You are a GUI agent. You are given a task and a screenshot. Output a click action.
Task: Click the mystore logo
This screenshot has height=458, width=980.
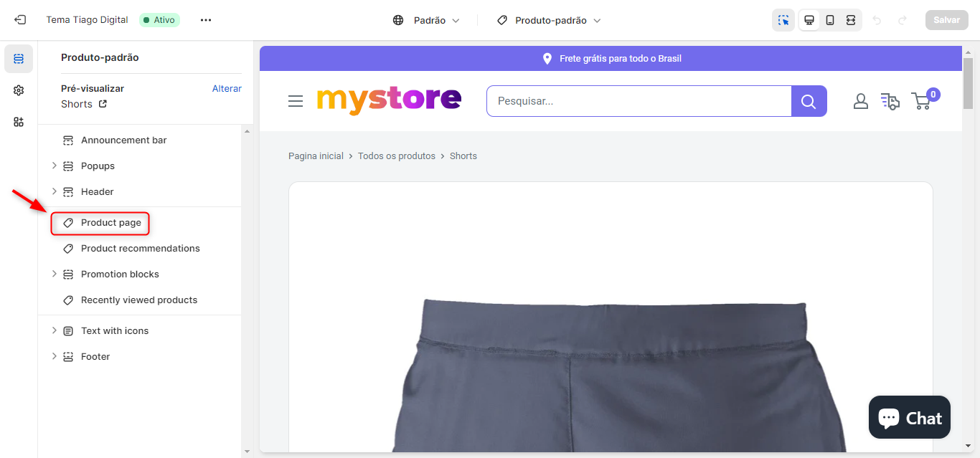tap(389, 100)
